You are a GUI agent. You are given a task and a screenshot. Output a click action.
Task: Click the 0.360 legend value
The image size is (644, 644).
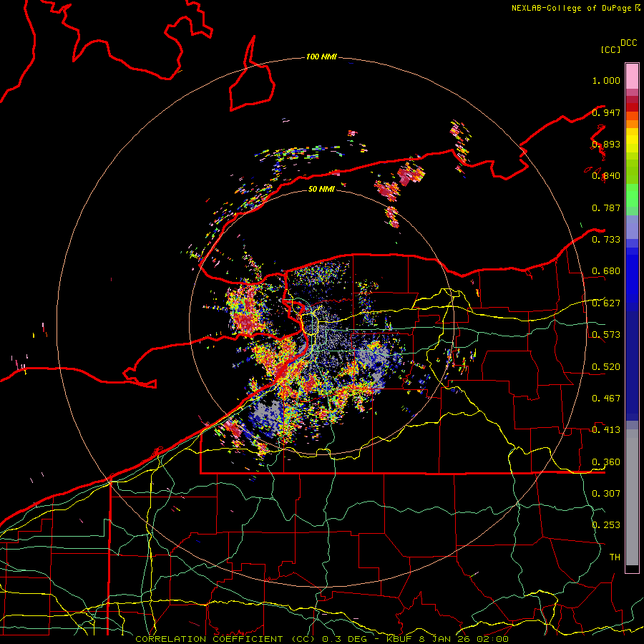click(606, 462)
